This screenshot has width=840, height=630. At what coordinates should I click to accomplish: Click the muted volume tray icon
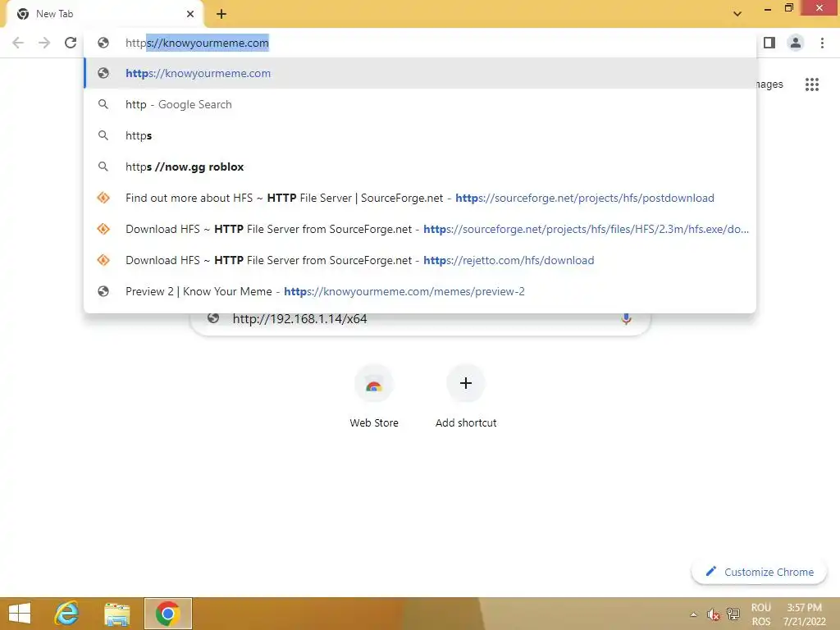pos(713,614)
